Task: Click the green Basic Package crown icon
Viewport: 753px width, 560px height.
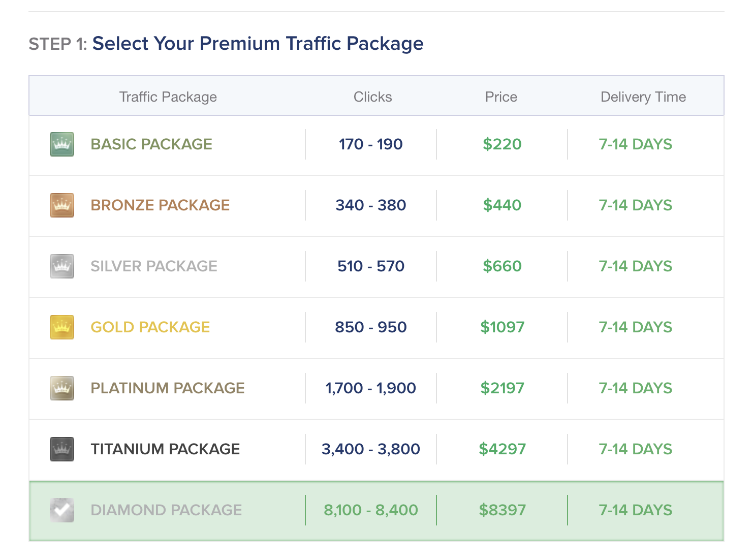Action: 62,144
